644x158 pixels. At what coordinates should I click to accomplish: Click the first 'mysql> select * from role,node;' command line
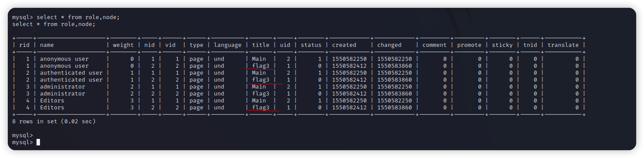tap(66, 17)
